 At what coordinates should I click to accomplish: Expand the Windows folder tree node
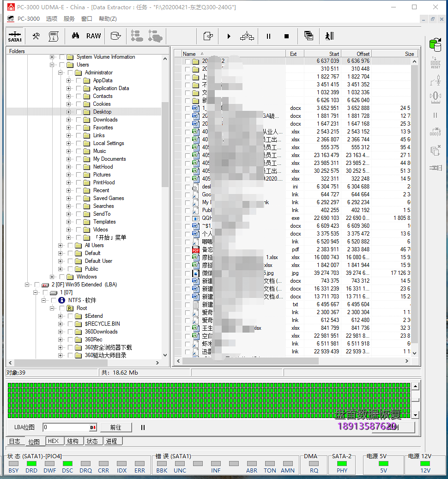click(x=52, y=277)
